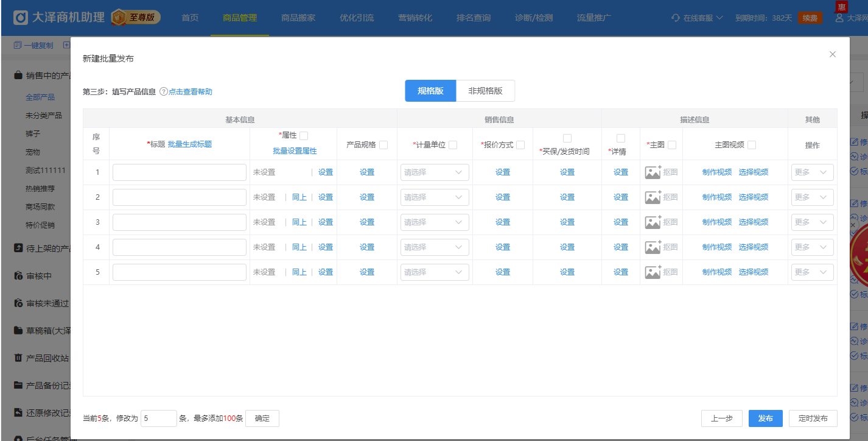
Task: Click the 审核未通过 sidebar icon
Action: [18, 303]
